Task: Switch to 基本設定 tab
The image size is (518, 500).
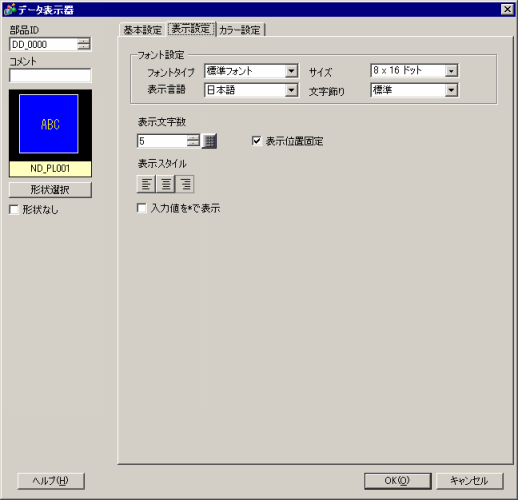Action: click(x=143, y=30)
